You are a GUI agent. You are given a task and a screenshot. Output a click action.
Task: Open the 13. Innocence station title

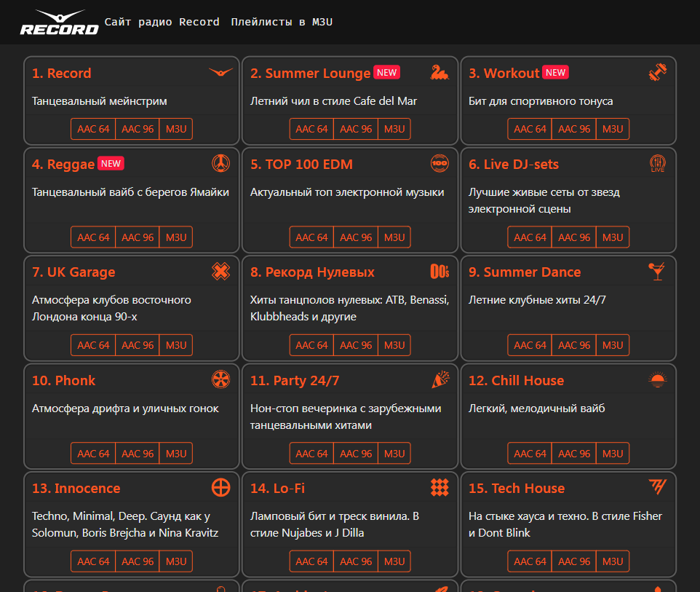(76, 488)
